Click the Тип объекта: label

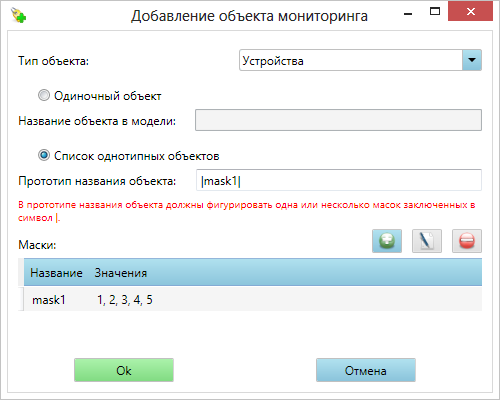pyautogui.click(x=53, y=61)
